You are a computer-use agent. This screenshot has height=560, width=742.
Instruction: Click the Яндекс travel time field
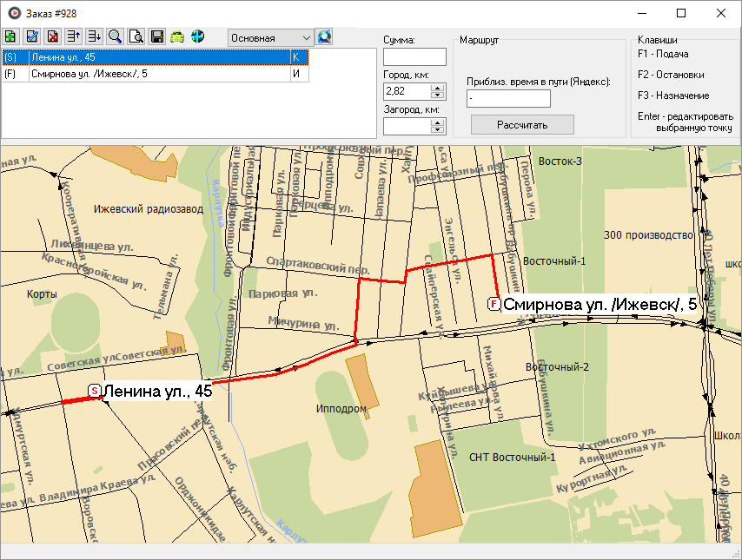coord(508,99)
